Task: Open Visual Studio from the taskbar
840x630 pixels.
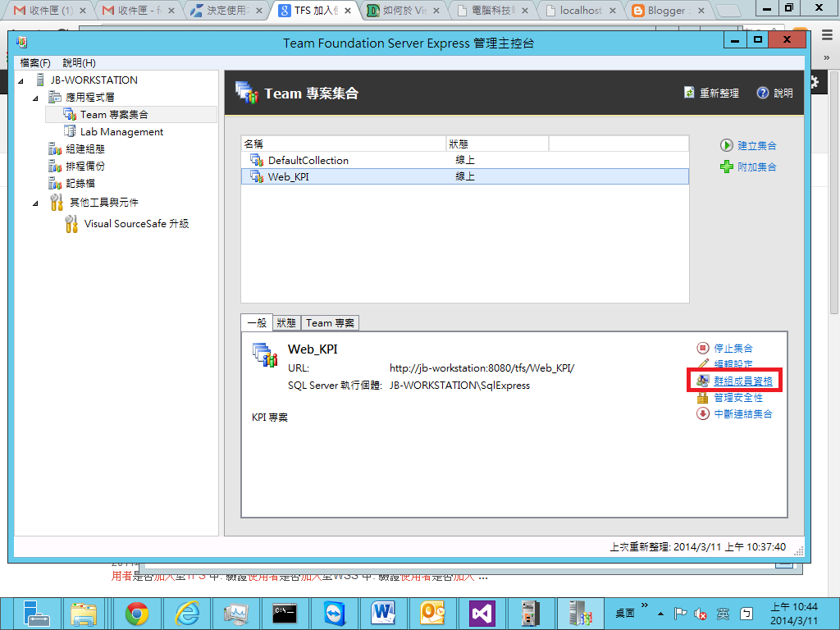Action: click(482, 613)
